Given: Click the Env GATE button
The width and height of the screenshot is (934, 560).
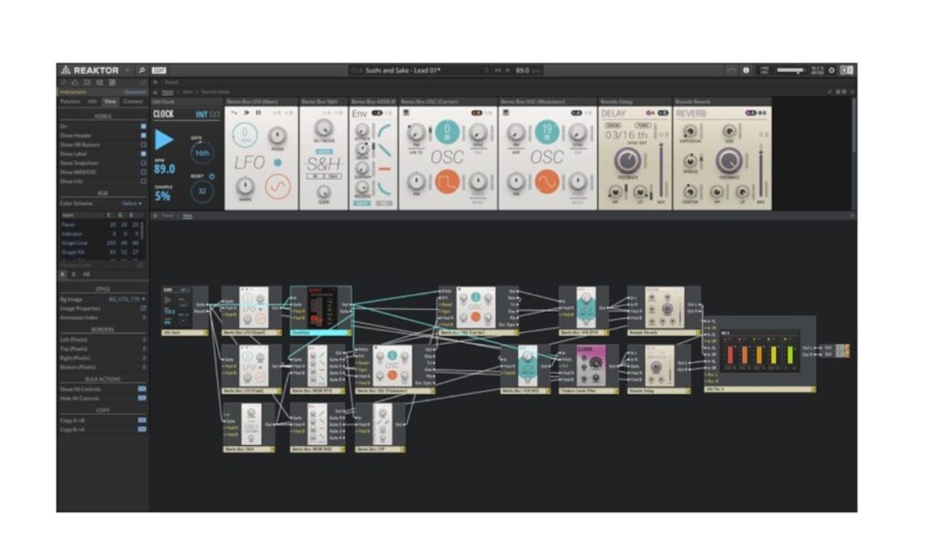Looking at the screenshot, I should tap(361, 203).
